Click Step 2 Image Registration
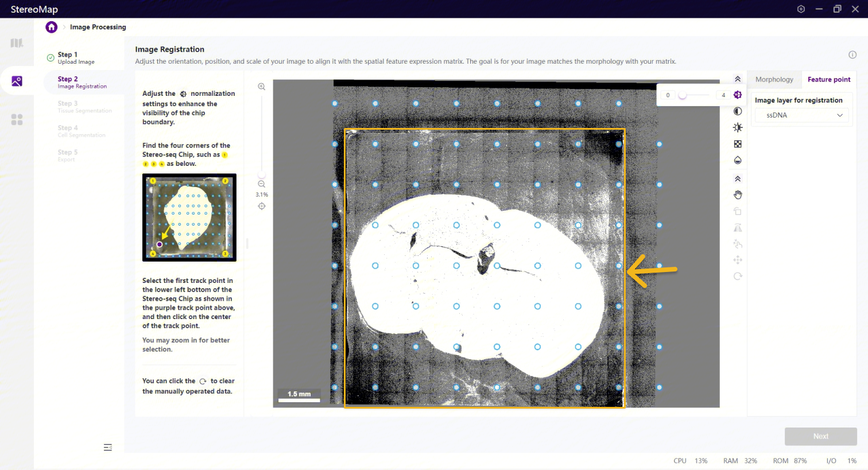Screen dimensions: 868x470 (x=82, y=82)
